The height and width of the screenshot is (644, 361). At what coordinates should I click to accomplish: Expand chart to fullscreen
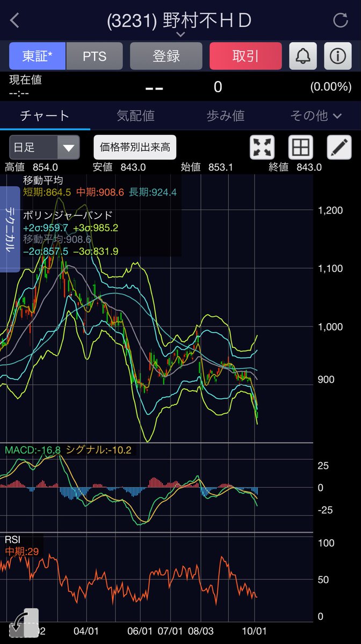pyautogui.click(x=262, y=147)
